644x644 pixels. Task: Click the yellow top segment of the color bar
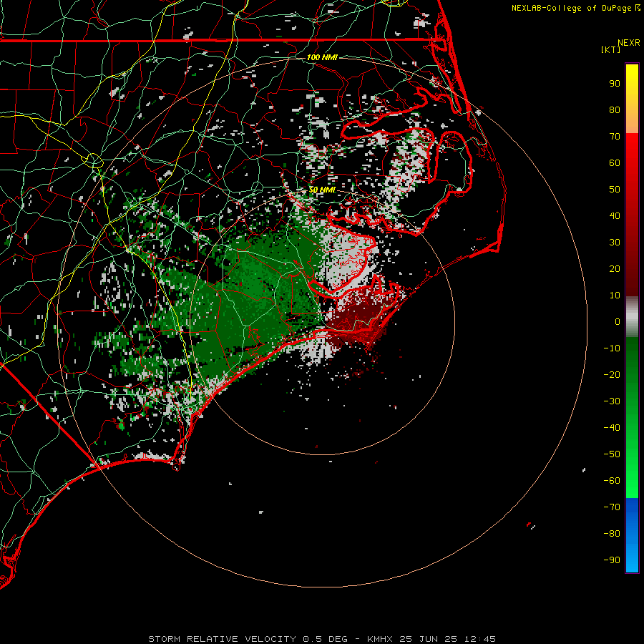[x=632, y=99]
